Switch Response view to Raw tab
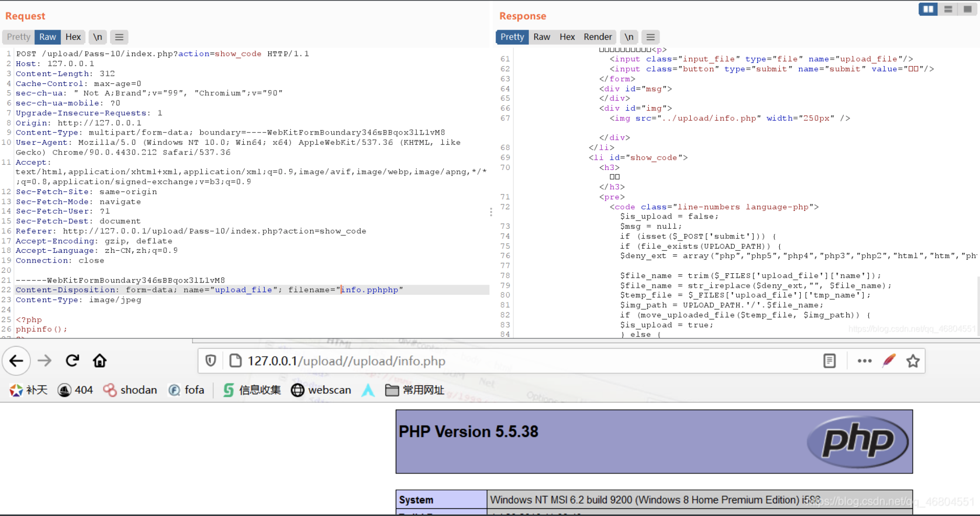Screen dimensions: 980x516 click(542, 37)
